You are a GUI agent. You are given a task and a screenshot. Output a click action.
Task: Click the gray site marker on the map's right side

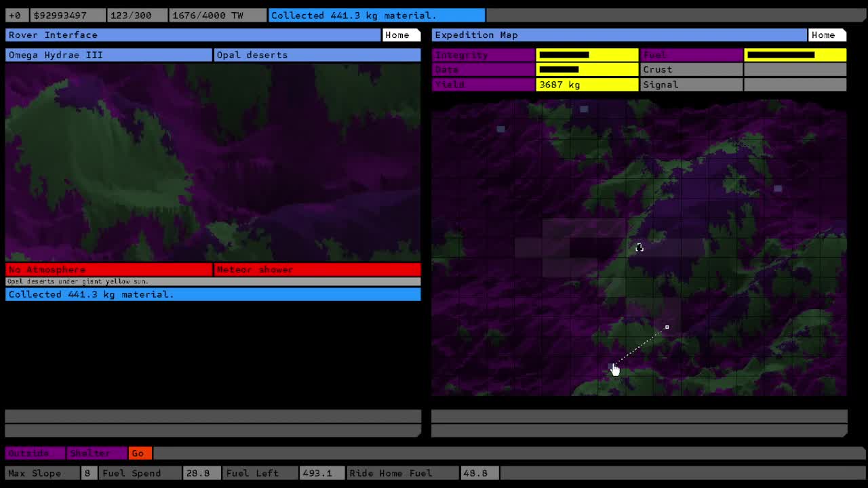778,188
